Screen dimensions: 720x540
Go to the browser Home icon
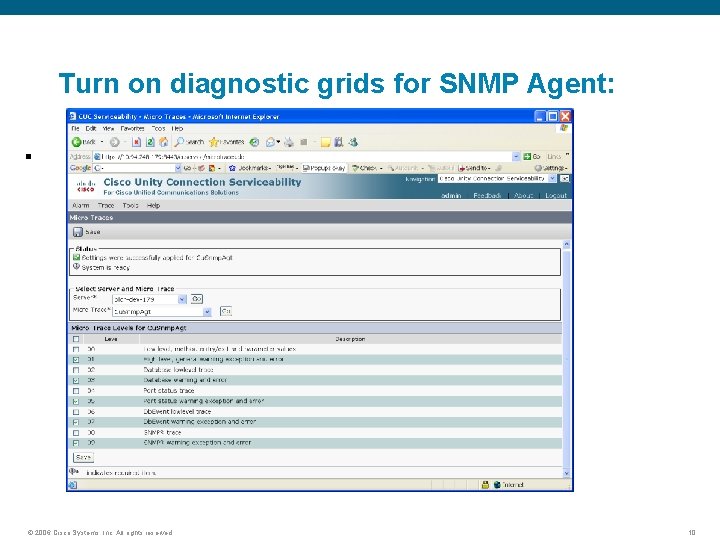point(163,142)
